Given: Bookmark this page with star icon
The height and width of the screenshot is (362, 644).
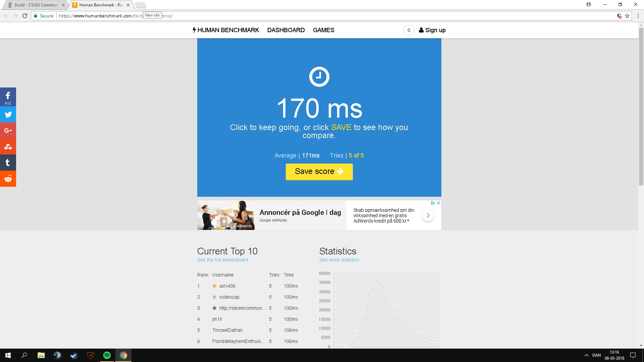Looking at the screenshot, I should click(x=627, y=16).
